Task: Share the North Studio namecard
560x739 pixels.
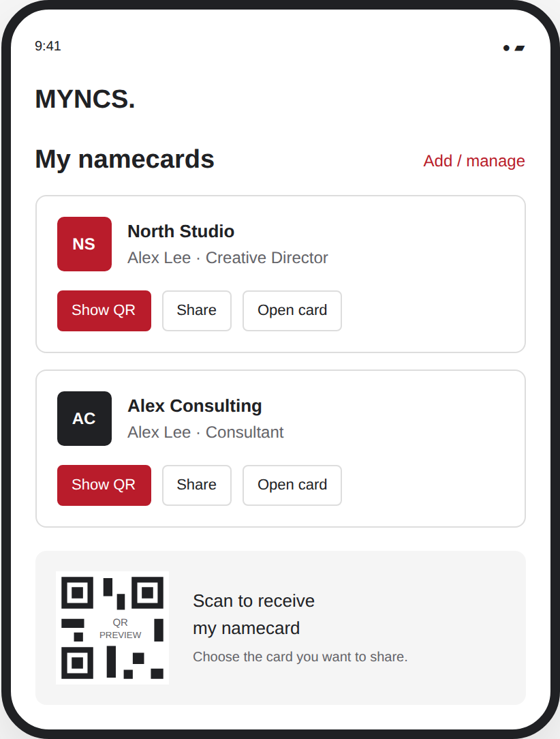Action: click(197, 311)
